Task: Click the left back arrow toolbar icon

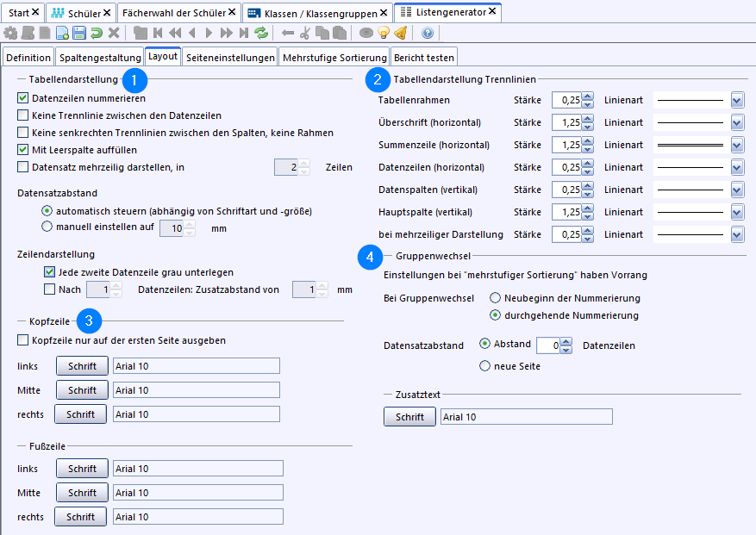Action: (x=288, y=33)
